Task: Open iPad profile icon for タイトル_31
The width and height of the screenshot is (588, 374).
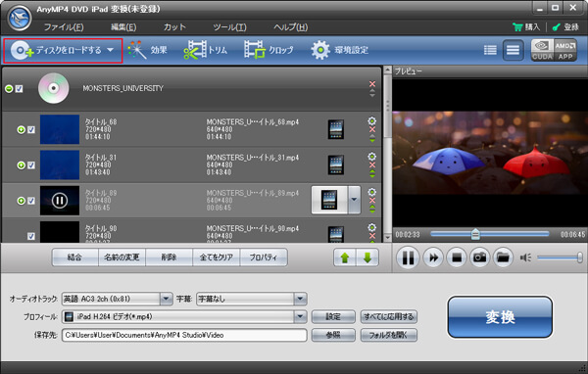Action: click(335, 165)
